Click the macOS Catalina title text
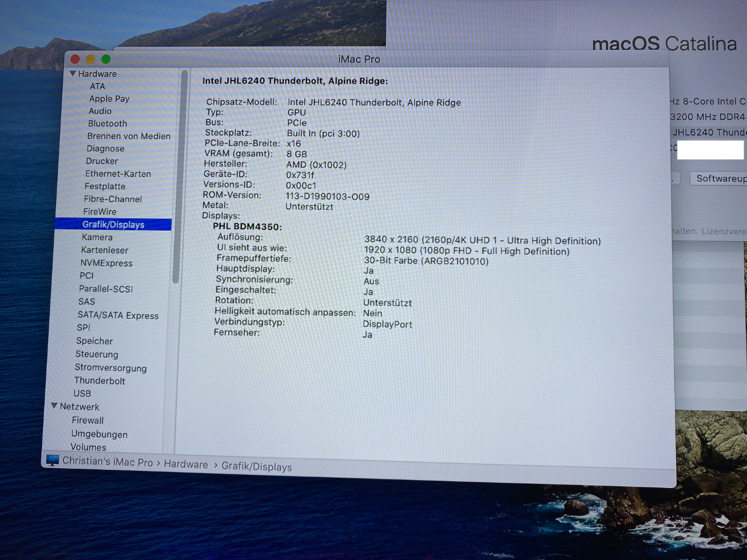This screenshot has height=560, width=747. tap(664, 44)
